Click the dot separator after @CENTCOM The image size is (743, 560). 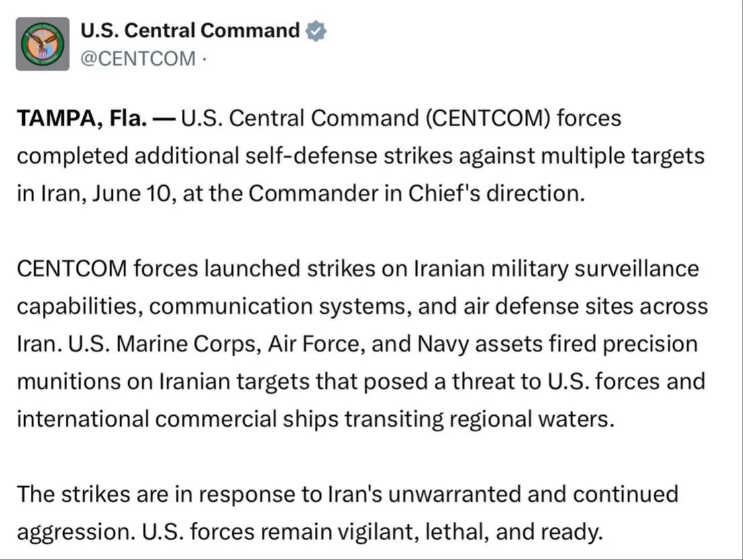tap(204, 59)
